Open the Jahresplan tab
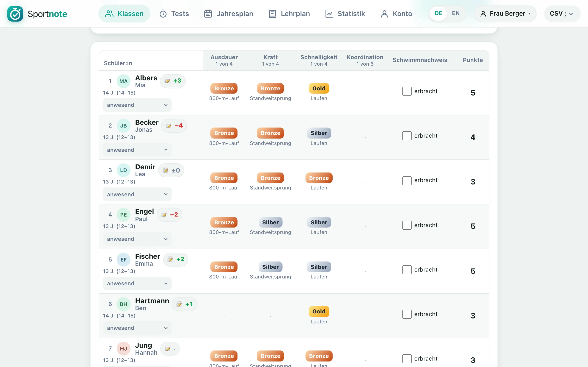588x367 pixels. click(x=228, y=14)
